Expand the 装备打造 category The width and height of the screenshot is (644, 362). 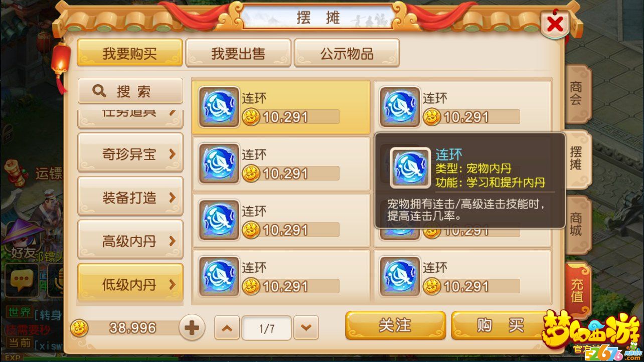pyautogui.click(x=130, y=198)
